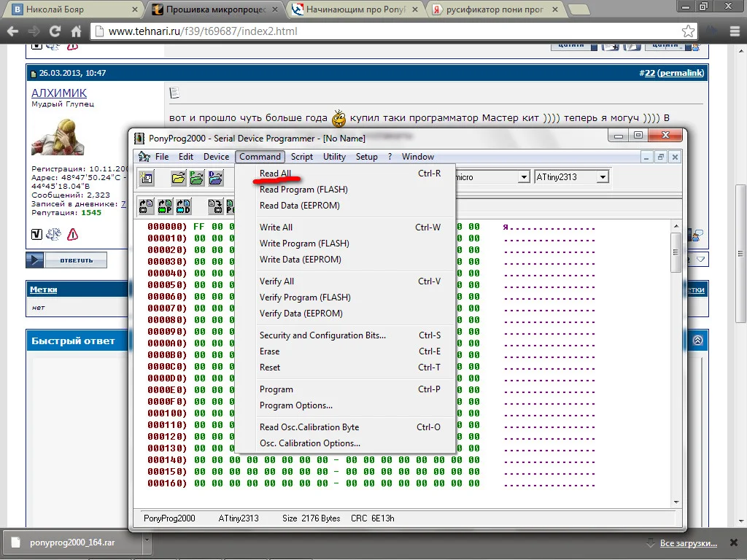Choose Read Program (FLASH)
747x560 pixels.
coord(345,190)
